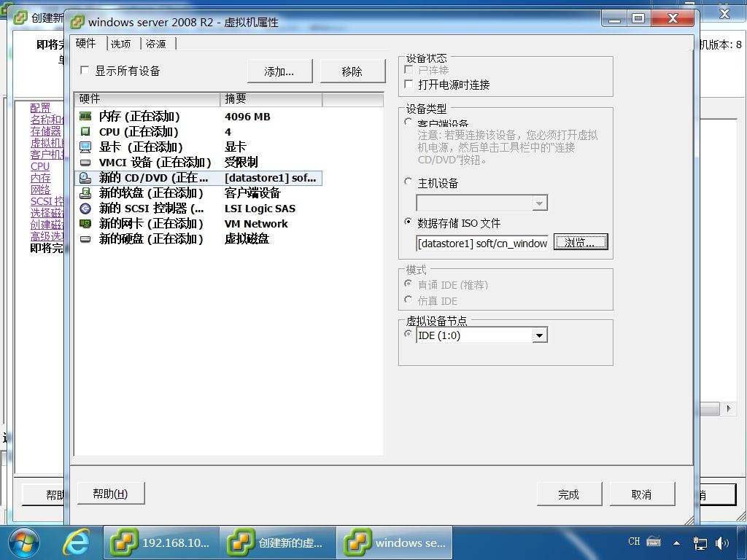The width and height of the screenshot is (747, 560).
Task: Select 数据存储 ISO 文件 radio button
Action: pyautogui.click(x=409, y=222)
